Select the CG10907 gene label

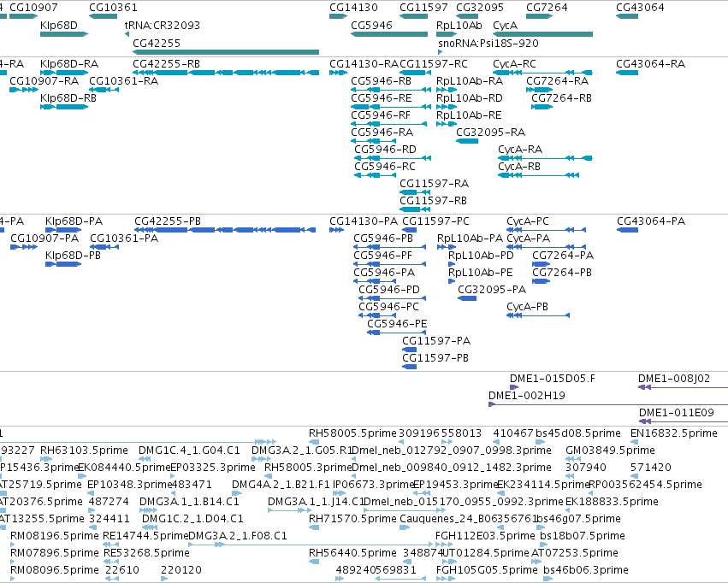pos(33,8)
